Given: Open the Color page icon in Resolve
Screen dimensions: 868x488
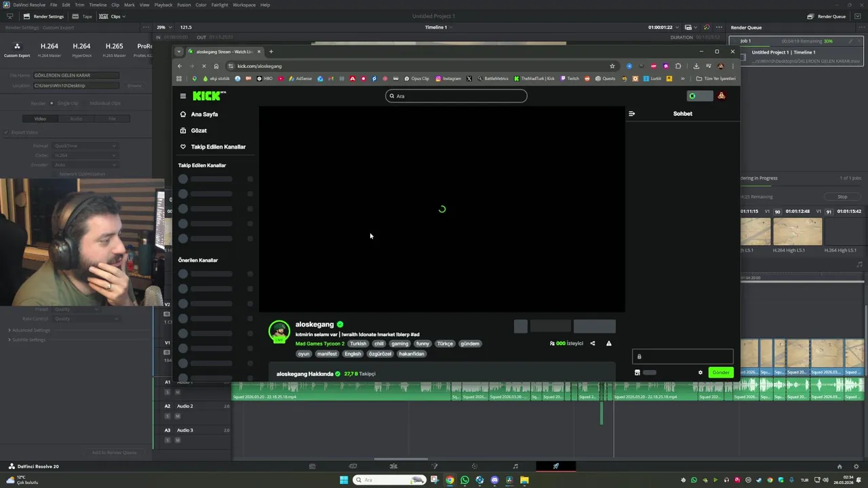Looking at the screenshot, I should [475, 466].
